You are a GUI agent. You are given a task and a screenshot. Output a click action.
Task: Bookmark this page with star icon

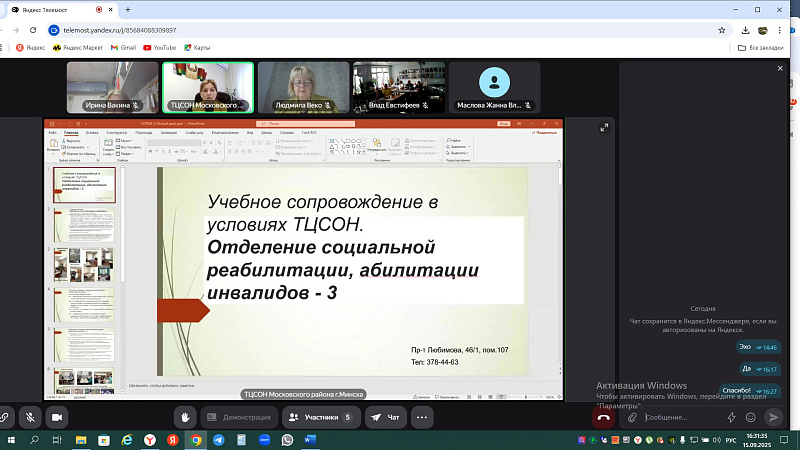coord(721,30)
